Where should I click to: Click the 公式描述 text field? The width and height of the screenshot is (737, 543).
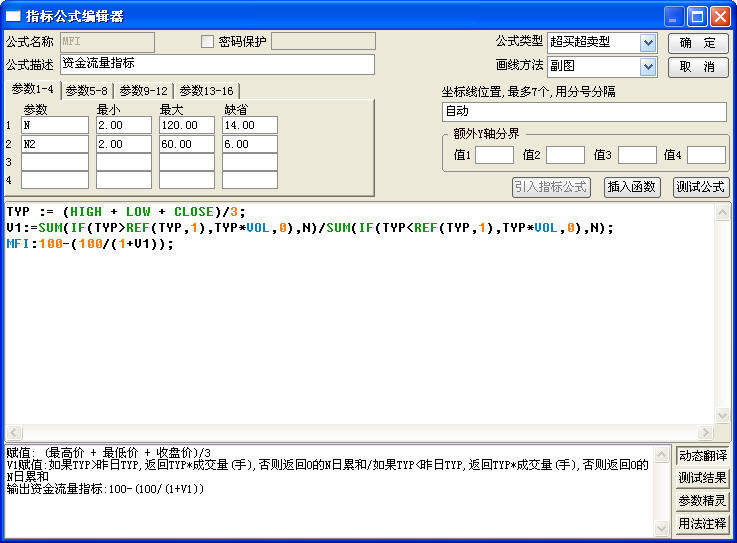217,65
